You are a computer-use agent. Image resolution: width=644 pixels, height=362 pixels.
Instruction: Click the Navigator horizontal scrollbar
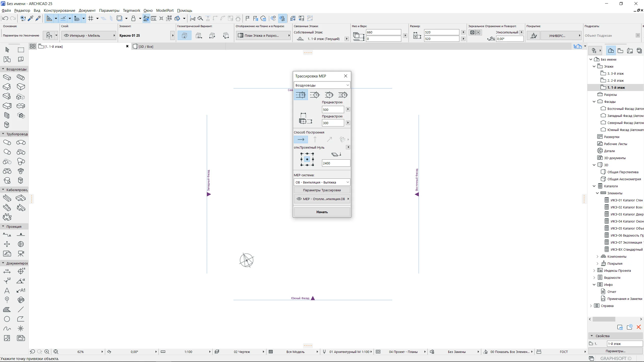pos(604,319)
